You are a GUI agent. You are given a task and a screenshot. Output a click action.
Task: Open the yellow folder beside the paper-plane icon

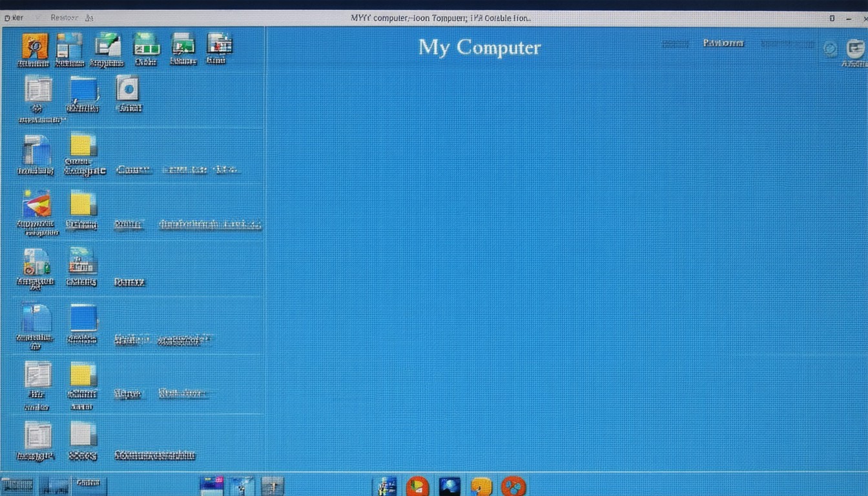pyautogui.click(x=83, y=203)
